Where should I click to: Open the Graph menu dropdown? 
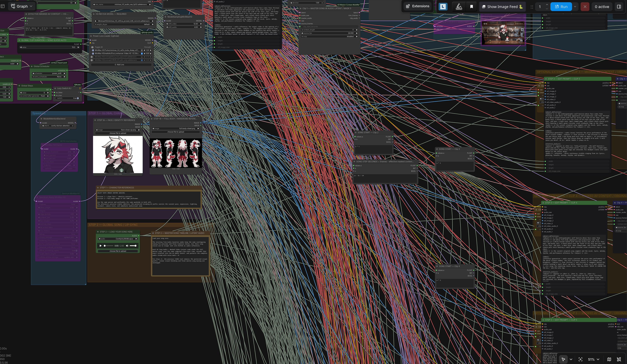pos(22,6)
